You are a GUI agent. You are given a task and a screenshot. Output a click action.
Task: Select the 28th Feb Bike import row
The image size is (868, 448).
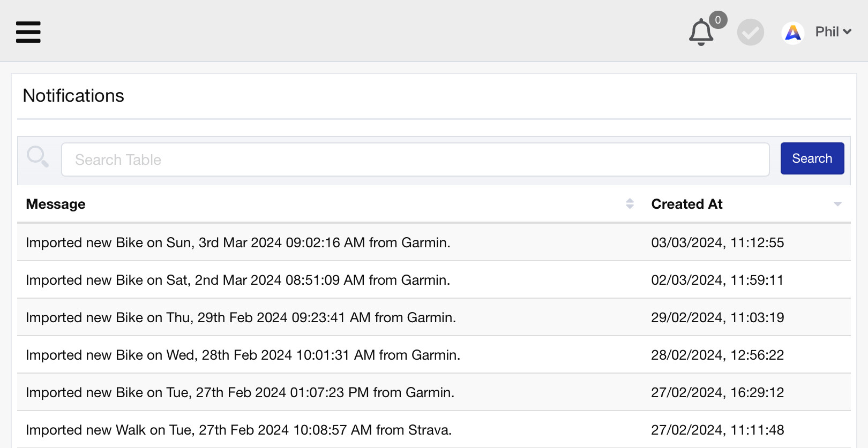point(243,355)
